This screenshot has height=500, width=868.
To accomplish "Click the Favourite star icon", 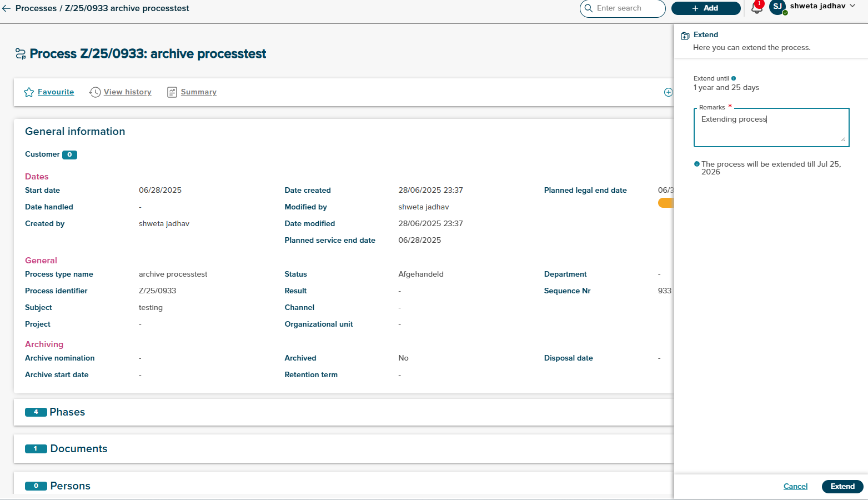I will 29,92.
